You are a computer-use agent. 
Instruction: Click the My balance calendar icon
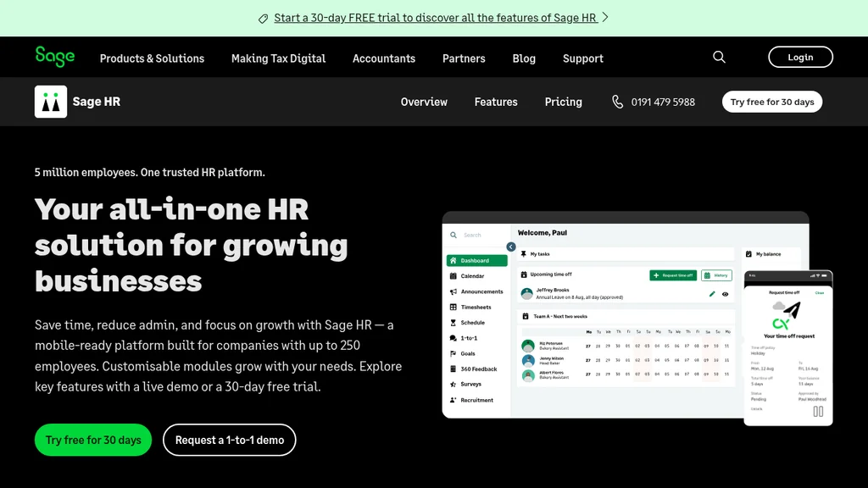(748, 254)
